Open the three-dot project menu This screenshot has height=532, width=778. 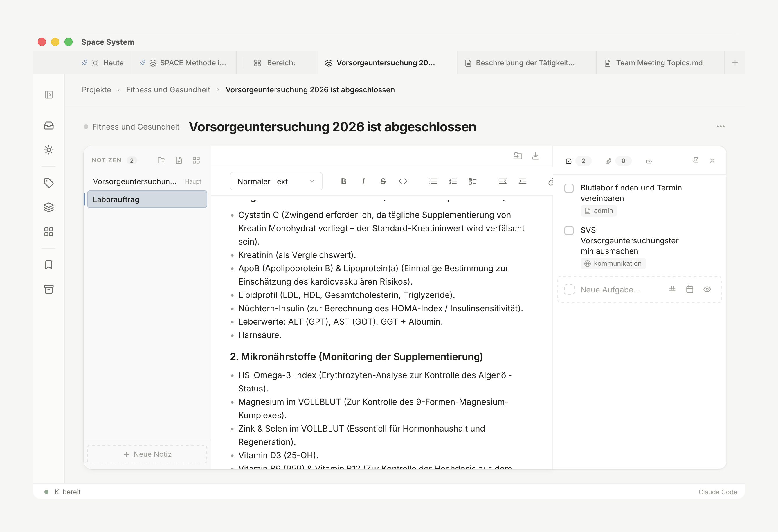point(721,127)
